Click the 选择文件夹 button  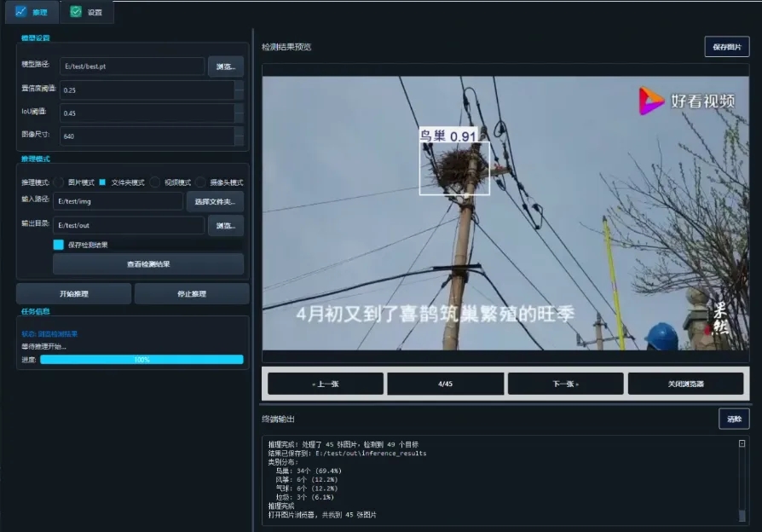click(216, 201)
